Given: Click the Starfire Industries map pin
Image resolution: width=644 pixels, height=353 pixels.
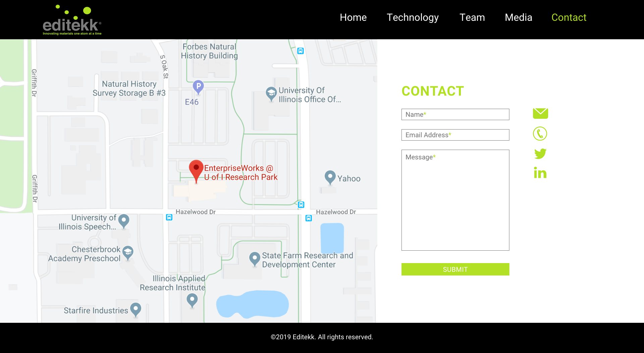Looking at the screenshot, I should point(136,310).
